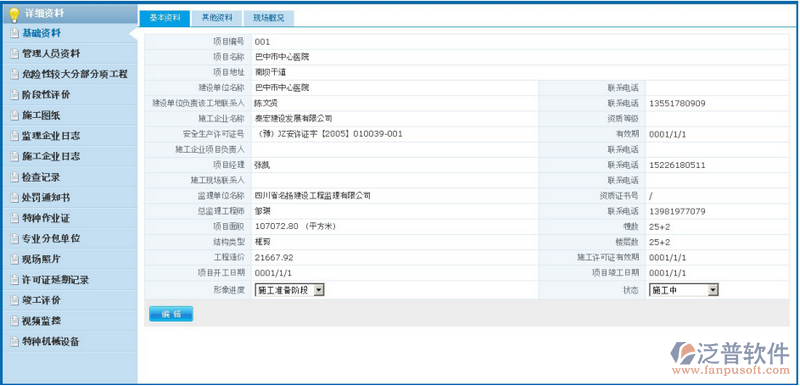
Task: Go to 处罚通知书 in the sidebar
Action: (46, 198)
